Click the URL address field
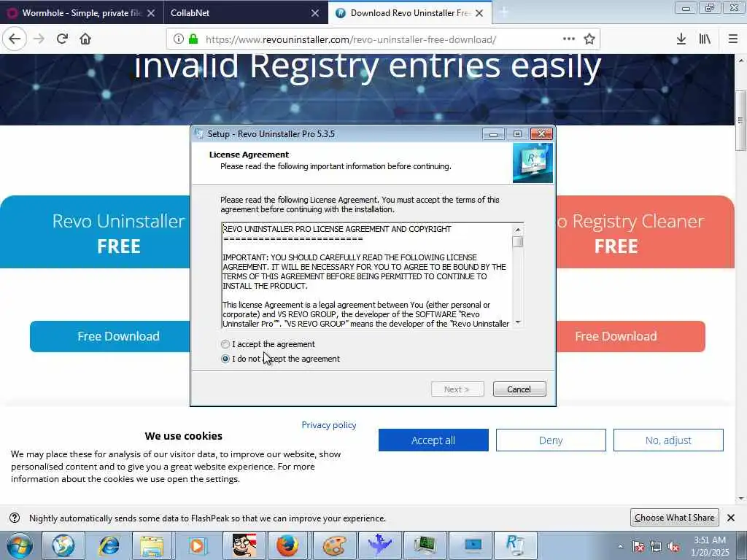Viewport: 747px width, 560px height. (350, 39)
